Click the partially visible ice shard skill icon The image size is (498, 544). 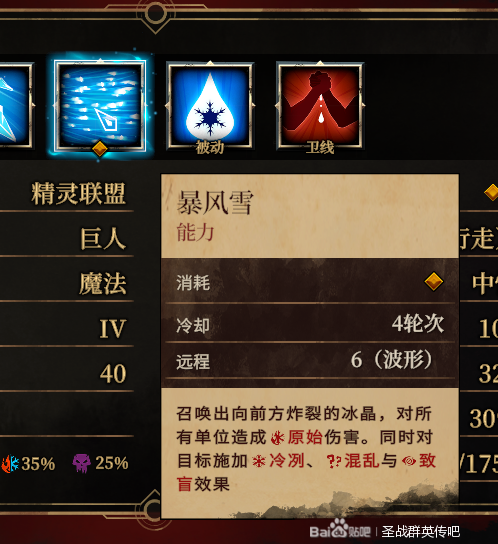click(x=16, y=106)
